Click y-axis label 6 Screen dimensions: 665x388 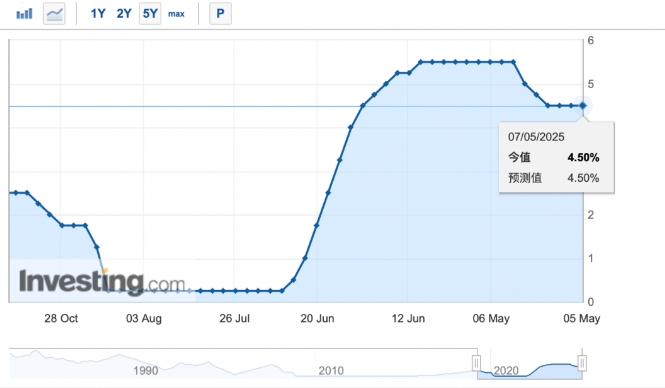pyautogui.click(x=591, y=41)
